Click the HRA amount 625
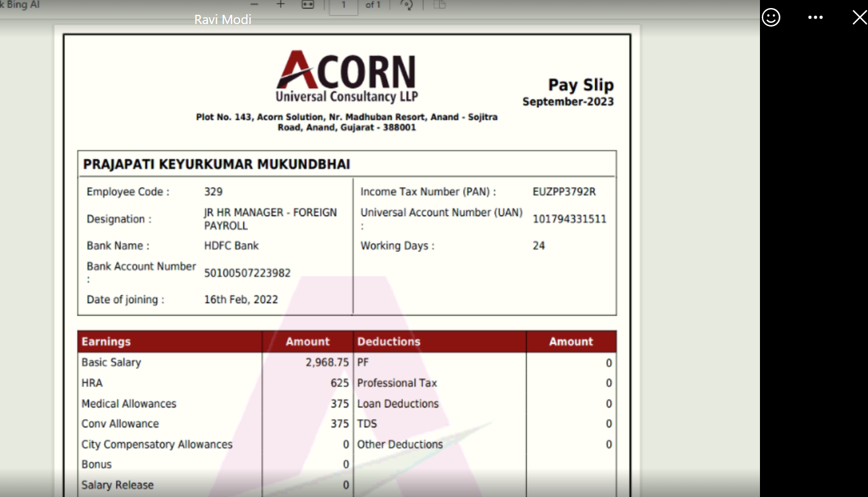 [x=340, y=383]
